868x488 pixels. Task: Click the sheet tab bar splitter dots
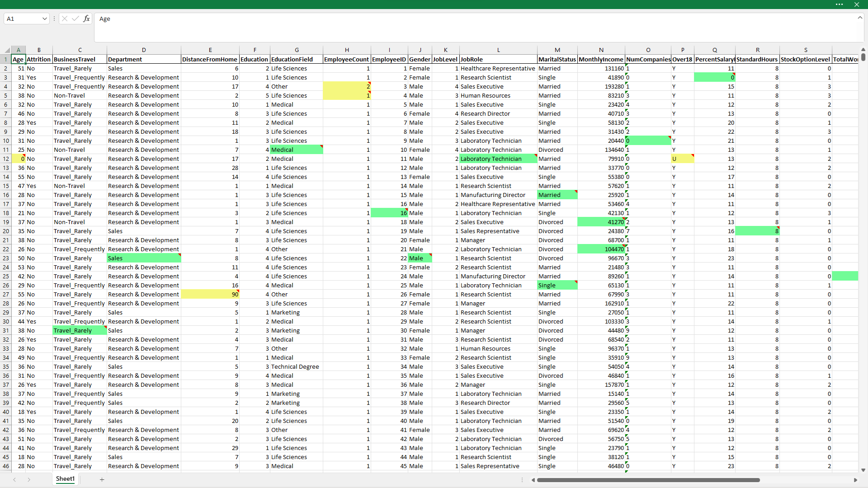point(522,480)
